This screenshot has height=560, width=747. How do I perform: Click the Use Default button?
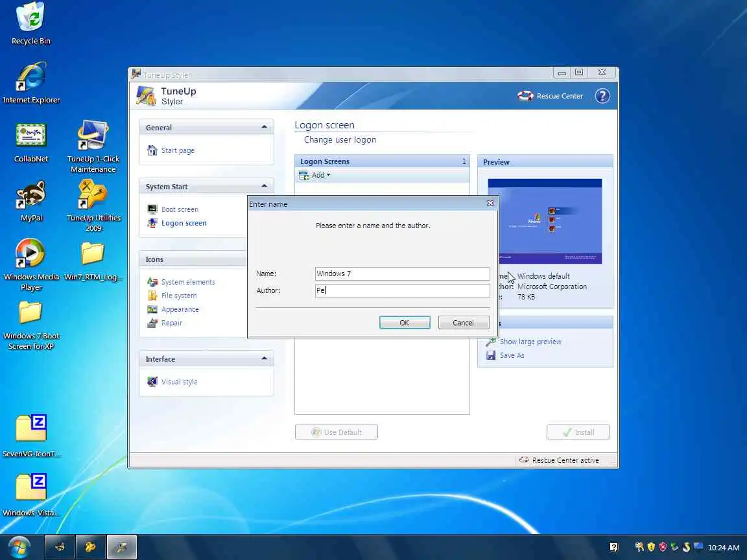click(337, 432)
